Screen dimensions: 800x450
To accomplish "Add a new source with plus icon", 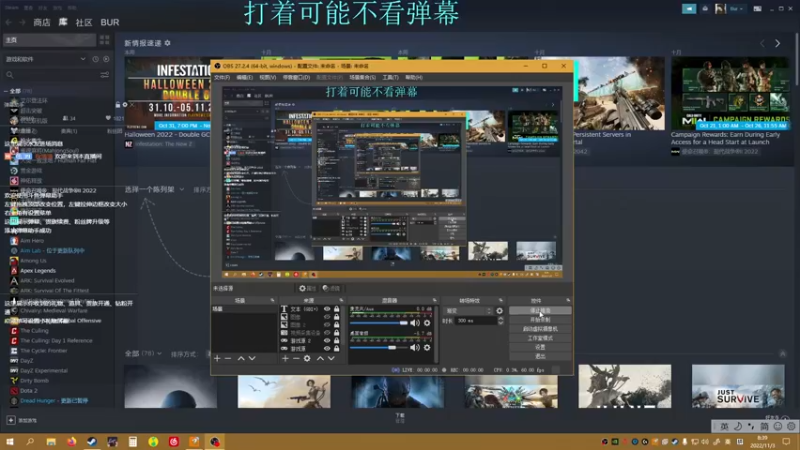I will [285, 359].
